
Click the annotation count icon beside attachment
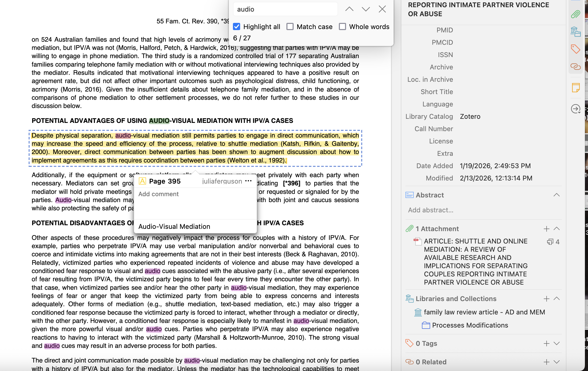tap(550, 242)
